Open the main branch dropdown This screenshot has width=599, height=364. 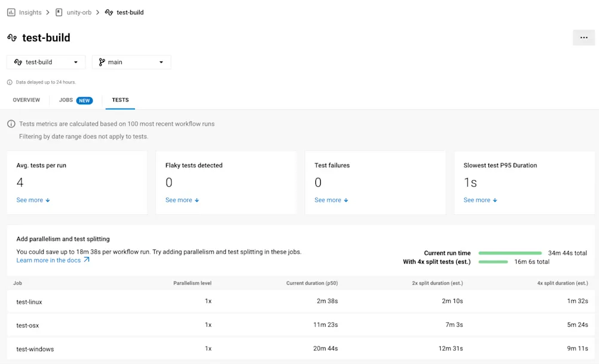pyautogui.click(x=131, y=62)
